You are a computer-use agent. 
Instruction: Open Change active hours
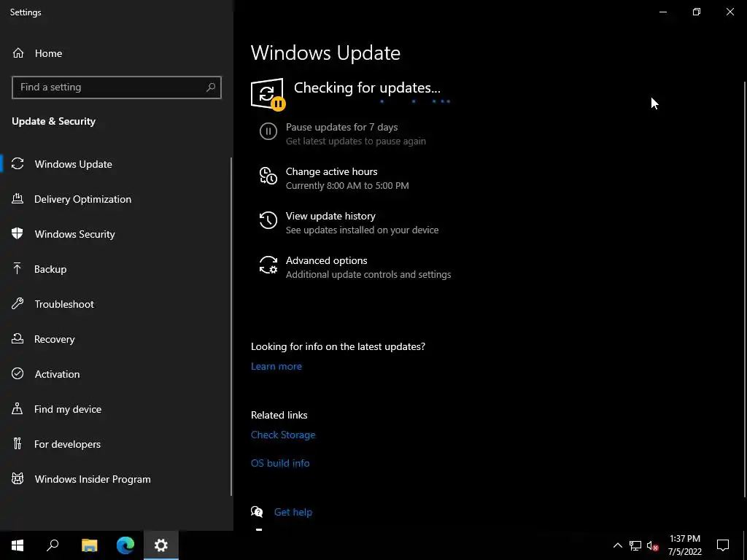(332, 171)
